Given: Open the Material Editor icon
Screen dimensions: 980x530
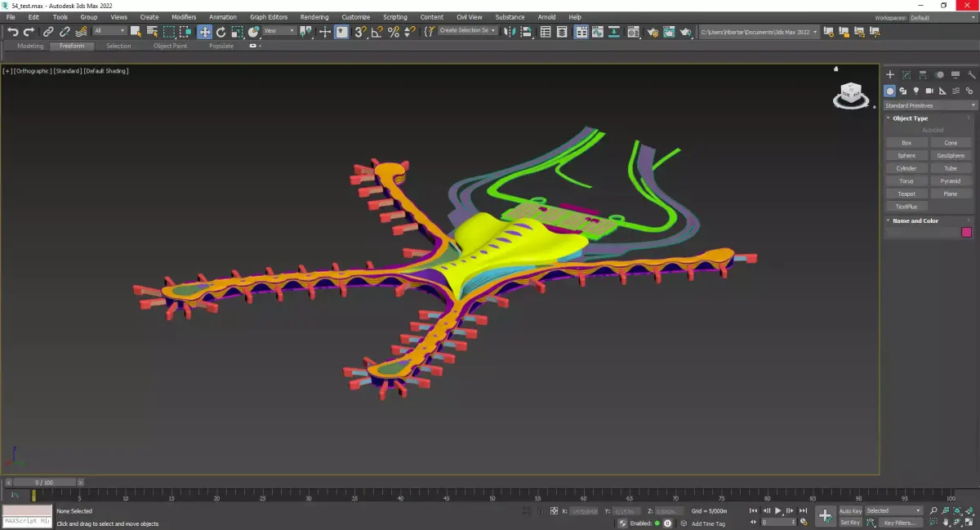Looking at the screenshot, I should coord(633,32).
